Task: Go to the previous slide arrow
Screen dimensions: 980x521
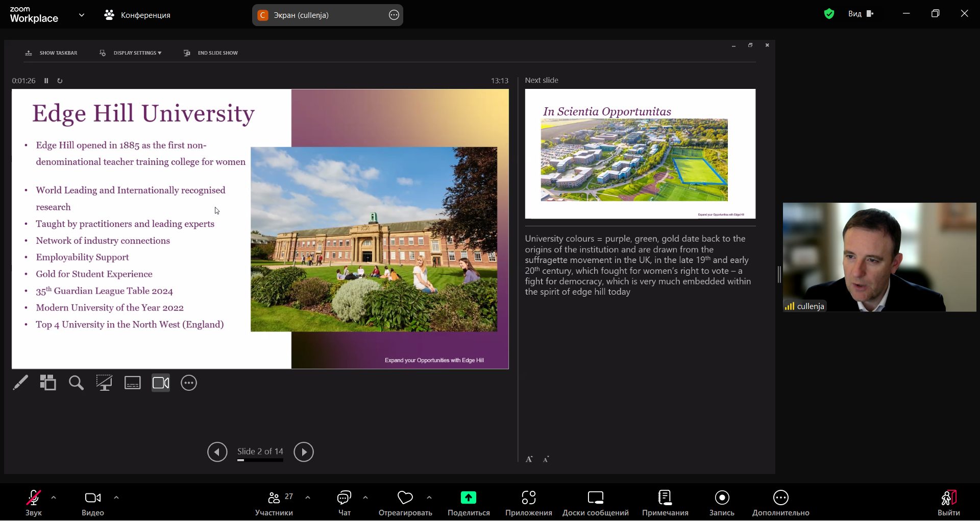Action: pyautogui.click(x=217, y=452)
